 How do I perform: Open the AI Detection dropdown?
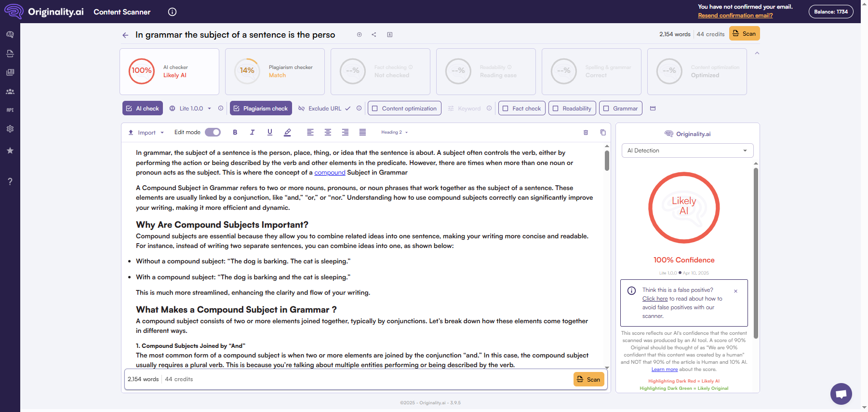tap(687, 151)
